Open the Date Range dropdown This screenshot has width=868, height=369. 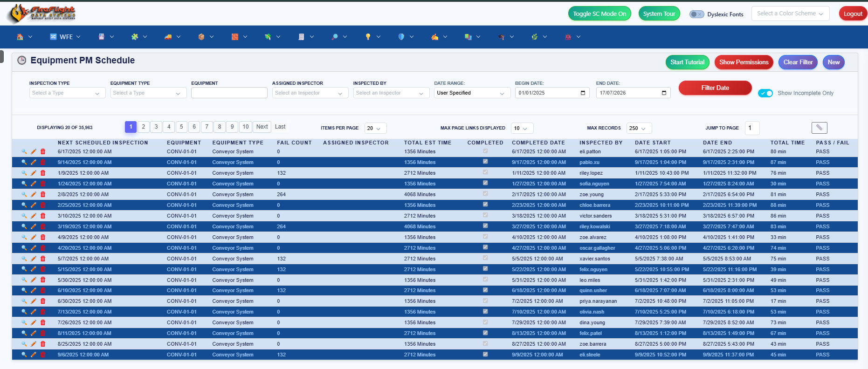[472, 93]
